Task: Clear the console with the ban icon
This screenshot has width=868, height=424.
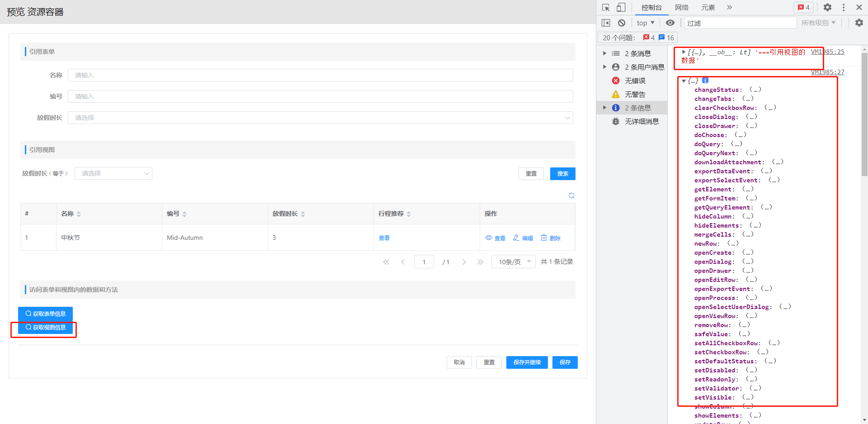Action: tap(622, 23)
